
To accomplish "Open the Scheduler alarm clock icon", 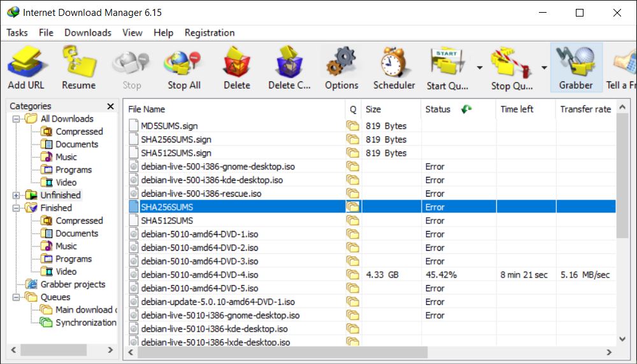I will pos(394,62).
